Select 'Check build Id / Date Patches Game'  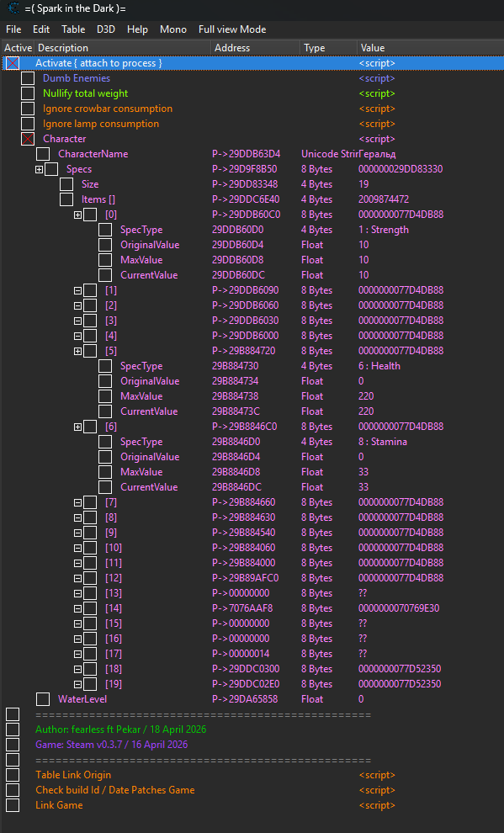114,790
